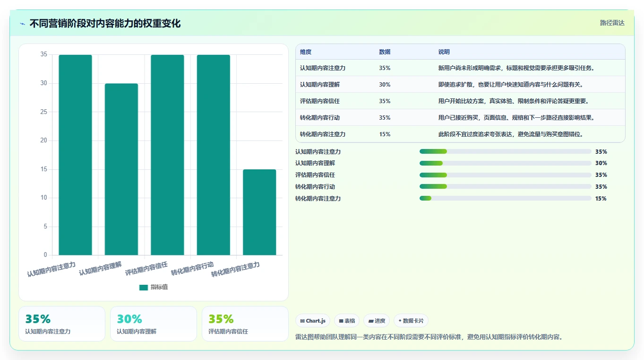The width and height of the screenshot is (644, 360).
Task: Toggle the 指标值 legend swatch
Action: [144, 288]
